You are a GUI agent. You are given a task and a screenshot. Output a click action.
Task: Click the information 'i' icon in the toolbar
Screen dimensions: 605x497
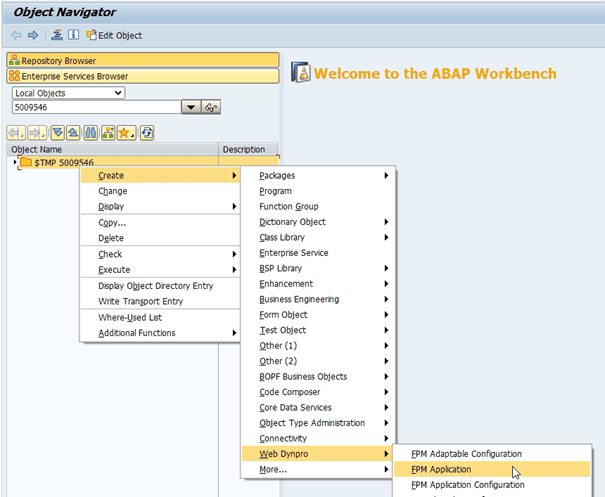(73, 35)
